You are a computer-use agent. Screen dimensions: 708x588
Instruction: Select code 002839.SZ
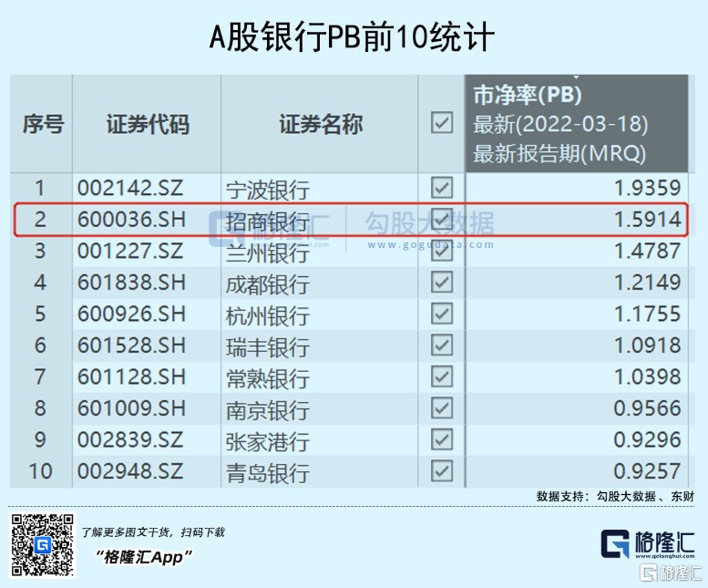(x=130, y=440)
